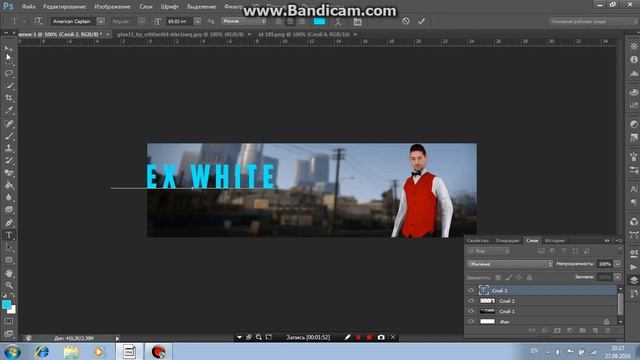Image resolution: width=640 pixels, height=360 pixels.
Task: Select the Horizontal Type tool
Action: (x=9, y=235)
